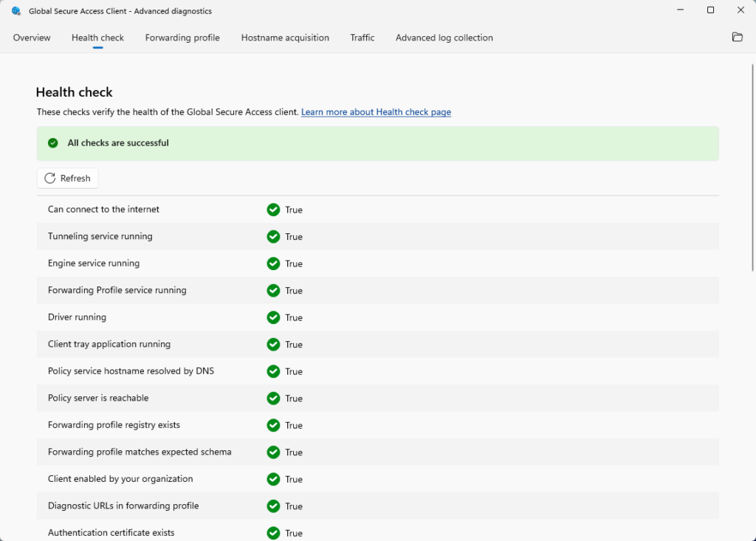Click green check for Authentication certificate exists

tap(273, 534)
